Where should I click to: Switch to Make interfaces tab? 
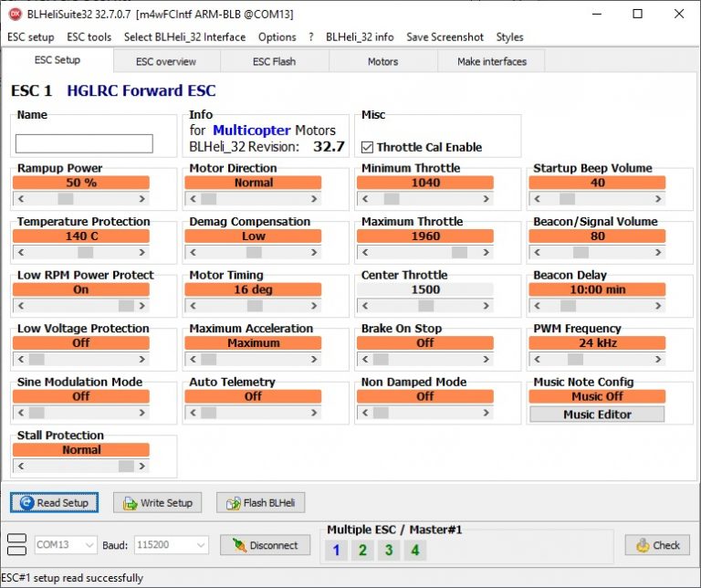(x=491, y=62)
